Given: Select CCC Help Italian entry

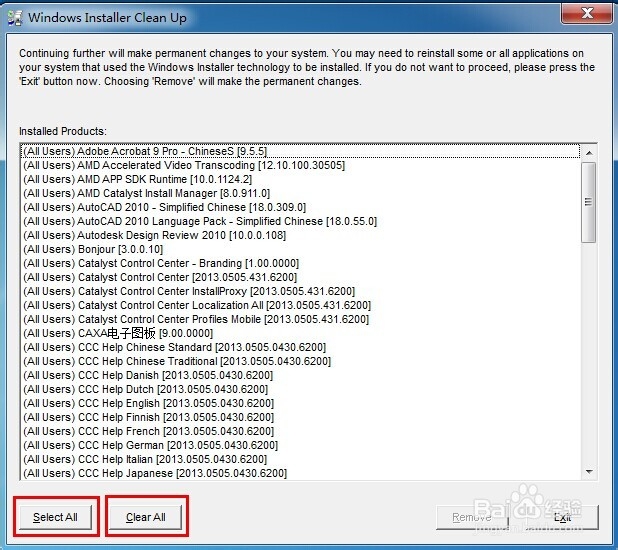Looking at the screenshot, I should pyautogui.click(x=300, y=459).
